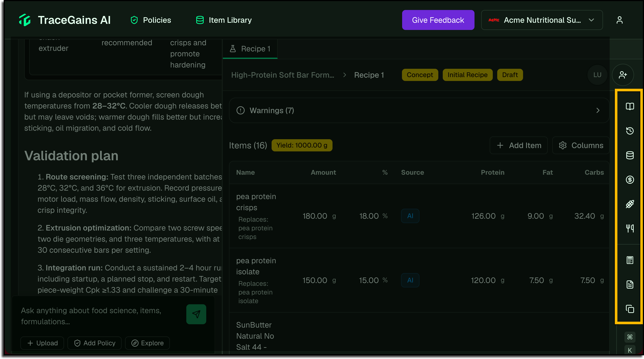Click the Source column header
Image resolution: width=644 pixels, height=359 pixels.
tap(412, 172)
